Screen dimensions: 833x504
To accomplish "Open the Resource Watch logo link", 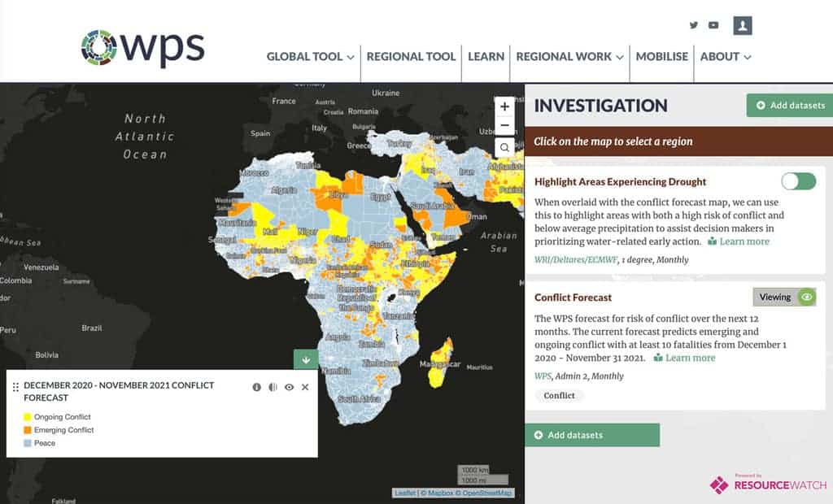I will 768,484.
